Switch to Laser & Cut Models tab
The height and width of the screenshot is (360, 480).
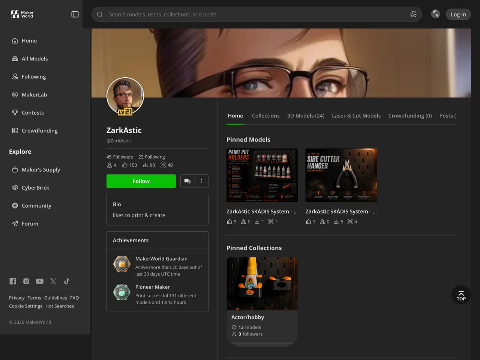coord(356,116)
